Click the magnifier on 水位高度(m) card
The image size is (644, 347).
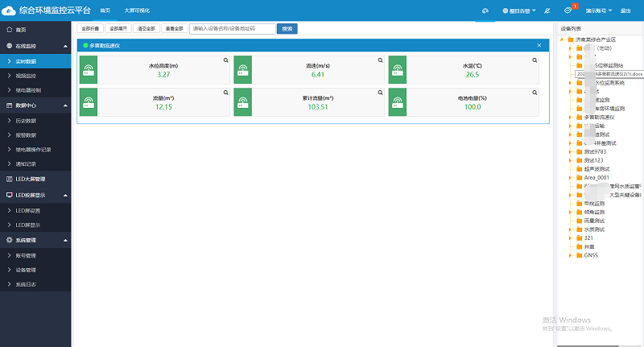226,60
